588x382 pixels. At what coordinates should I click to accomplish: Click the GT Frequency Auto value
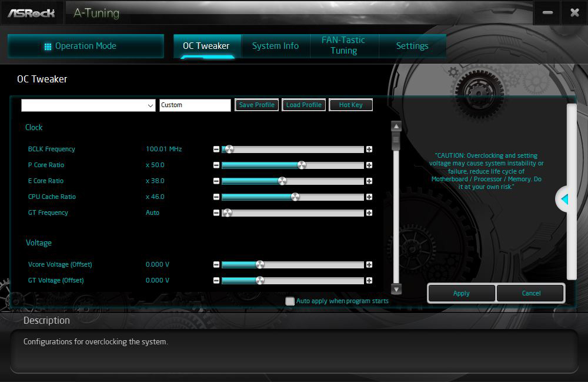pyautogui.click(x=152, y=212)
